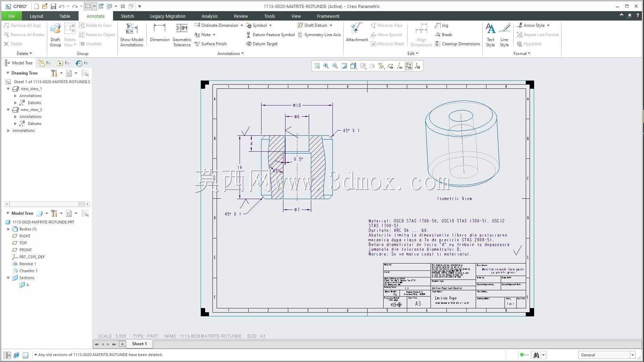Collapse the Sections node in Model Tree
Image resolution: width=644 pixels, height=362 pixels.
coord(8,278)
